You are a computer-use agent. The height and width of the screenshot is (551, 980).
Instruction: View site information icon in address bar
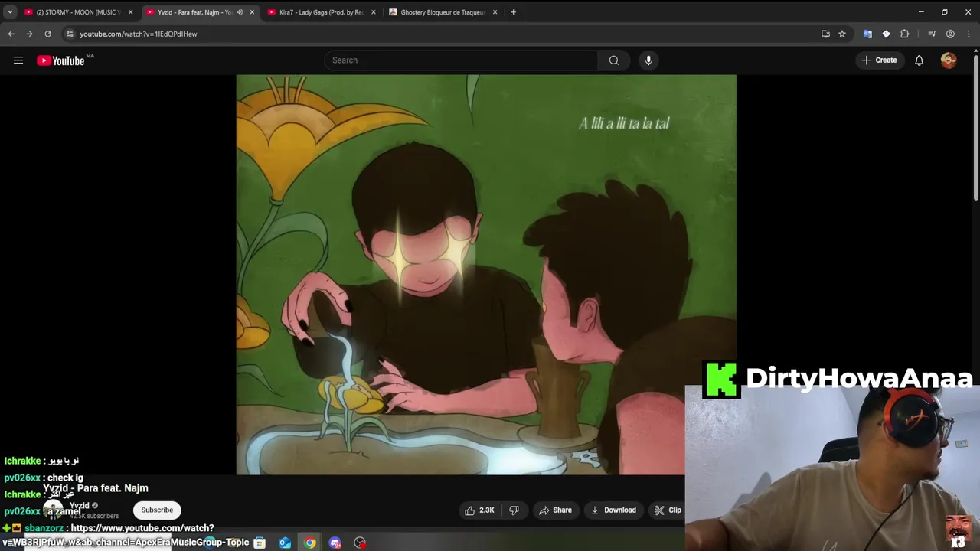pos(70,34)
